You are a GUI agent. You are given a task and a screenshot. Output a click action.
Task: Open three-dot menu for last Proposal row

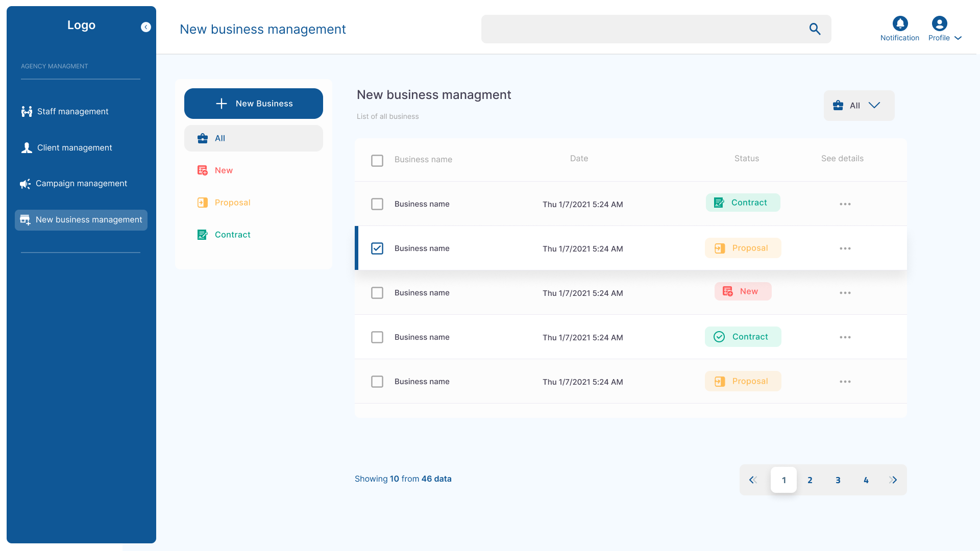(845, 382)
